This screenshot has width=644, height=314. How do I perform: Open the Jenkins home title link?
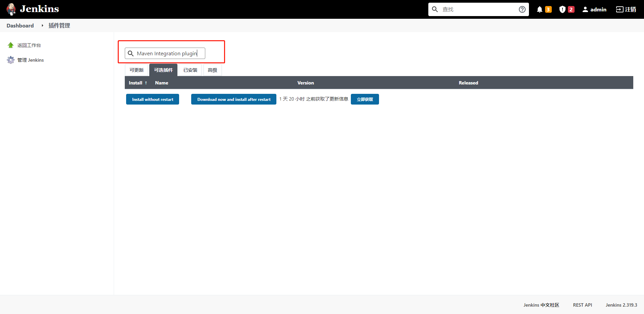coord(39,9)
